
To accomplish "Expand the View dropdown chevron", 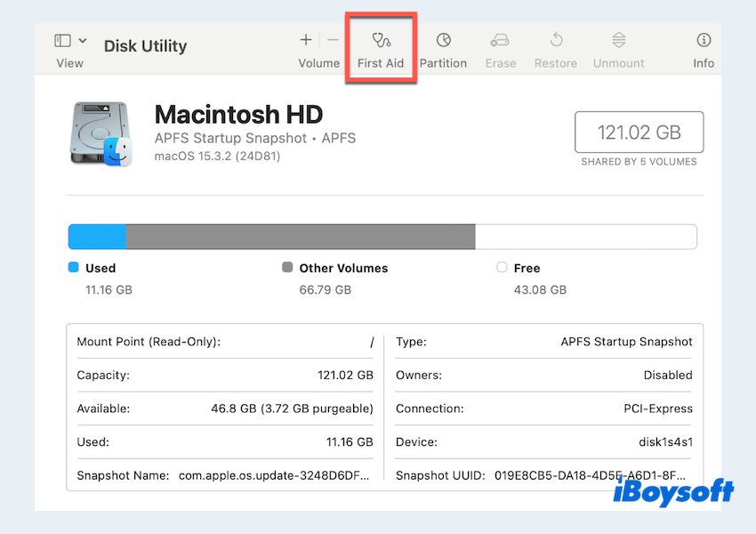I will tap(83, 41).
